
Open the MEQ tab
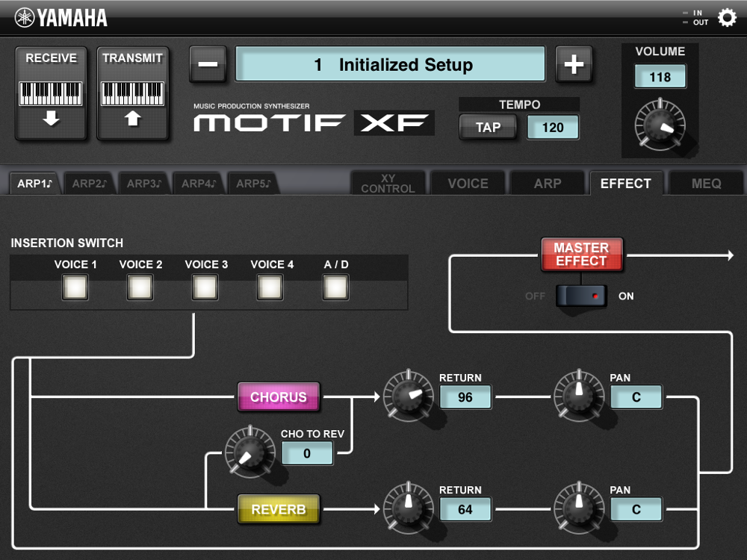[706, 184]
